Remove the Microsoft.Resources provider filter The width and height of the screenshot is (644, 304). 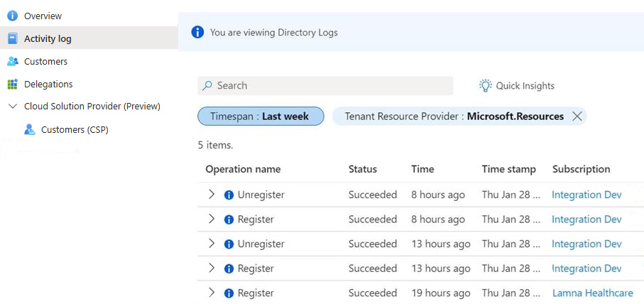[x=577, y=116]
